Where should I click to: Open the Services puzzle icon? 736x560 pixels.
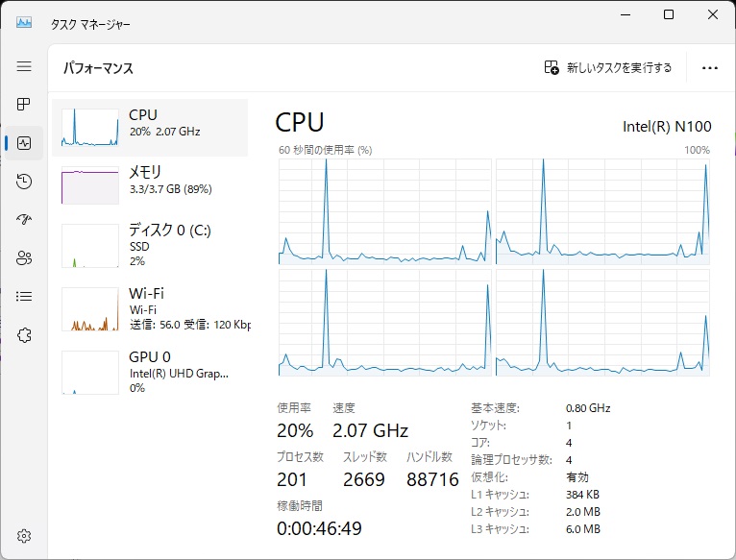click(x=25, y=335)
